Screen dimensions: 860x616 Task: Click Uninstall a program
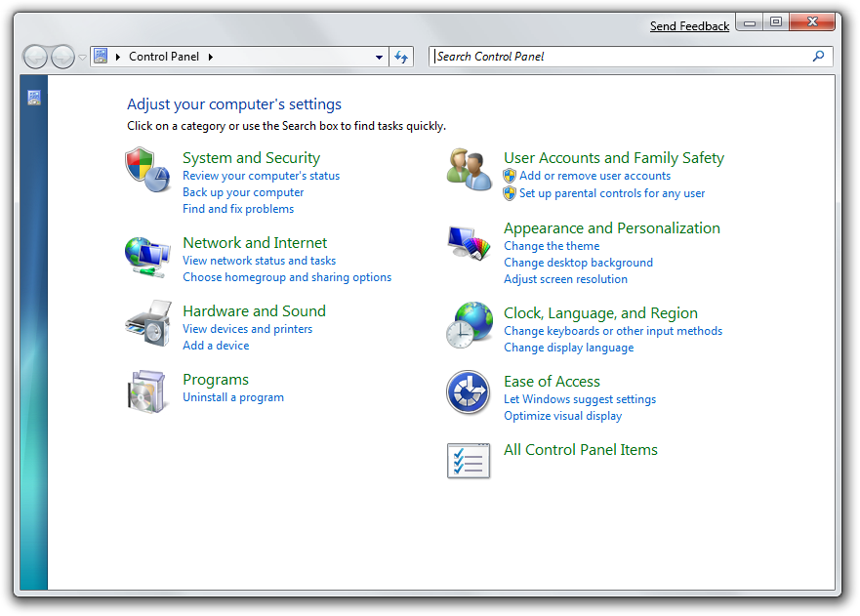pos(233,397)
